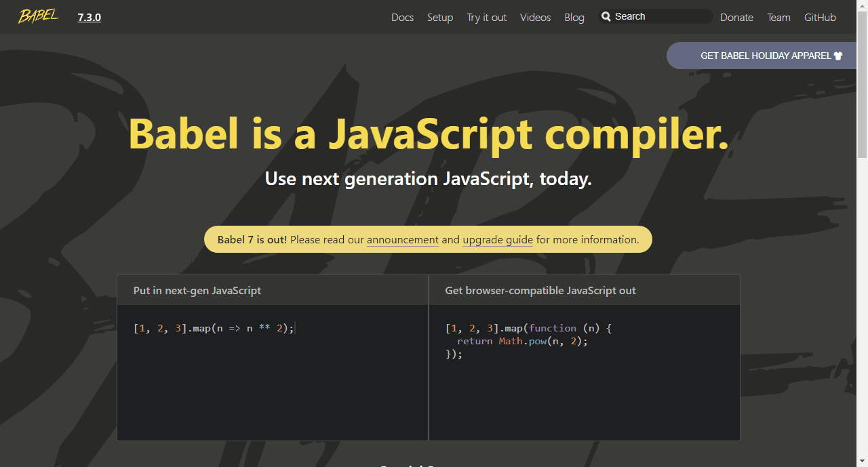The image size is (868, 467).
Task: View the Team page
Action: [x=778, y=17]
